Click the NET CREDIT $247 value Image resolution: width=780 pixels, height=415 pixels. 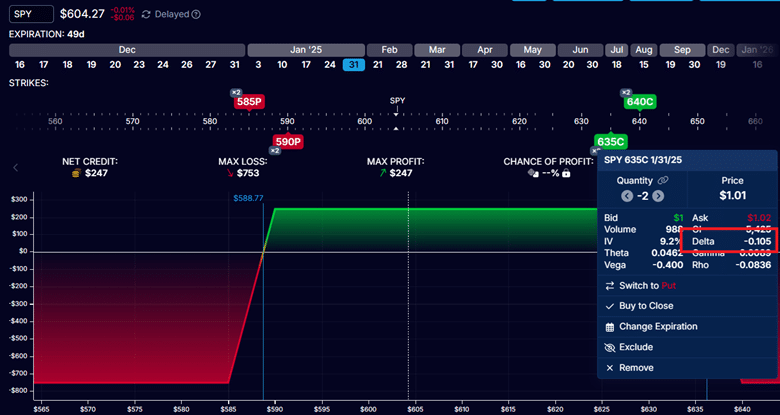(x=96, y=173)
